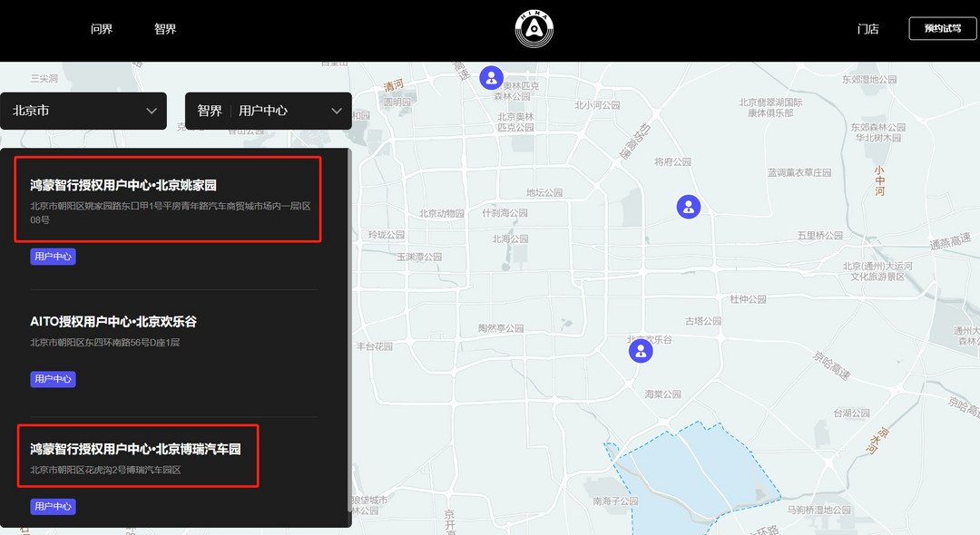Click the HIMA logo in the header

(534, 29)
